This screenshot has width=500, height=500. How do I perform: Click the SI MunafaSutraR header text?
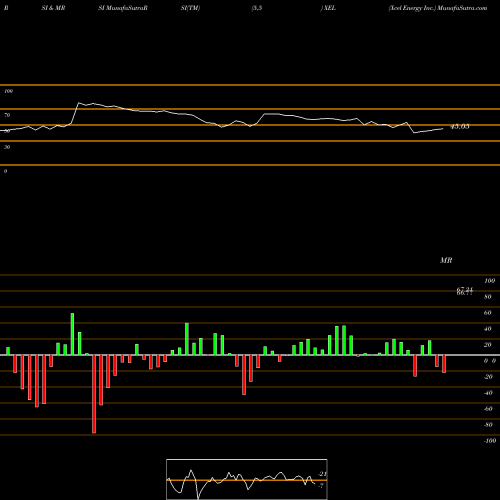tap(123, 8)
